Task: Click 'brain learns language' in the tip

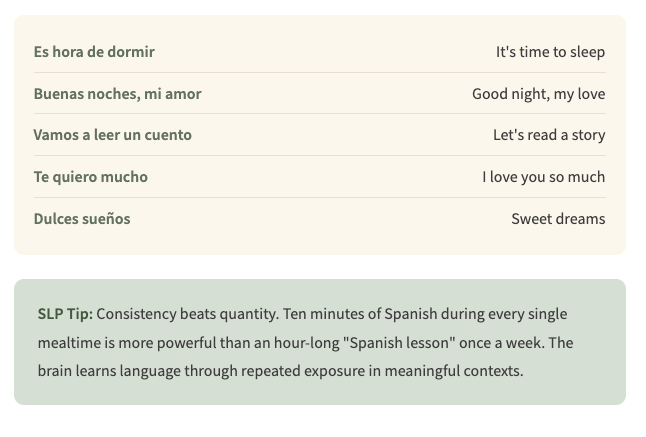Action: pos(108,371)
